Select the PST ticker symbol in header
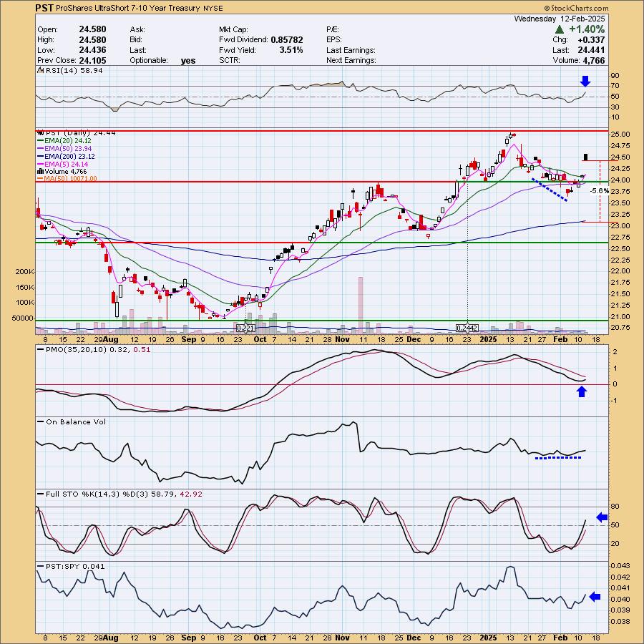The image size is (644, 644). click(x=43, y=8)
